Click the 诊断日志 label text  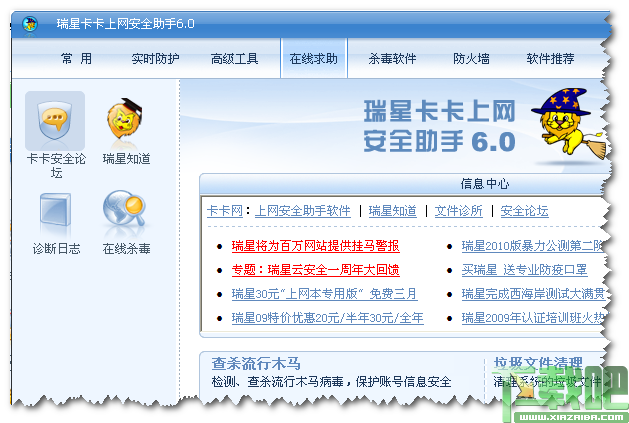click(56, 248)
